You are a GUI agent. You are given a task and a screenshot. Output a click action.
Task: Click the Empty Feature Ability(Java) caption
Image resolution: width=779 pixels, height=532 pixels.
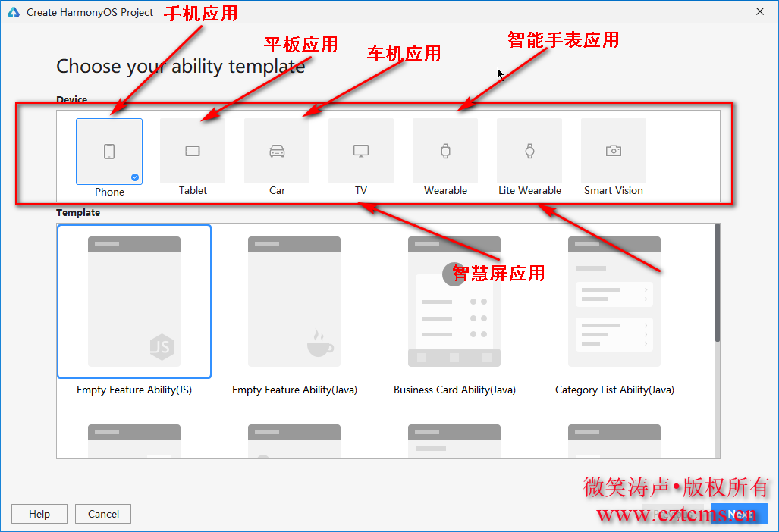coord(294,390)
